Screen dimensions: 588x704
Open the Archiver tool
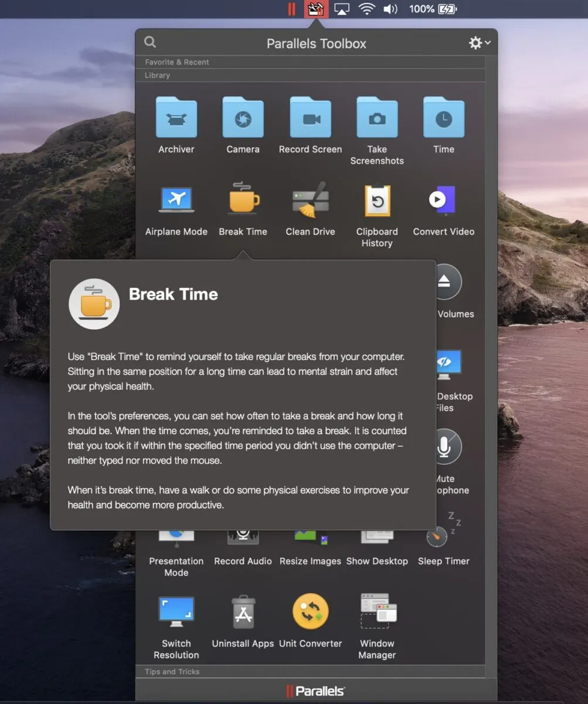pos(176,117)
